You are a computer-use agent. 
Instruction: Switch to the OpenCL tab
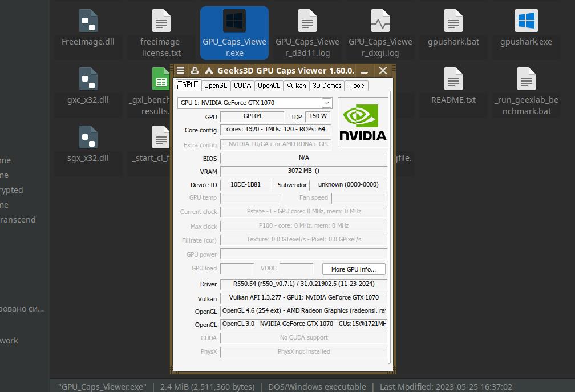pos(269,86)
